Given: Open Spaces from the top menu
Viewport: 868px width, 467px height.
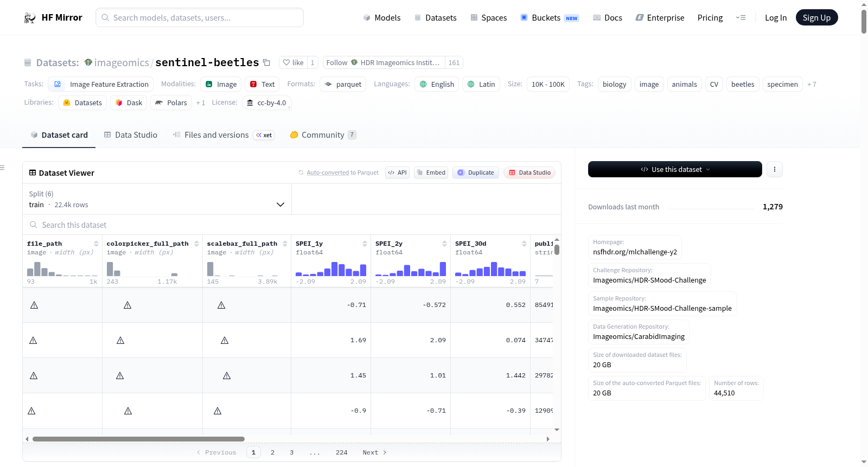Looking at the screenshot, I should pyautogui.click(x=488, y=18).
